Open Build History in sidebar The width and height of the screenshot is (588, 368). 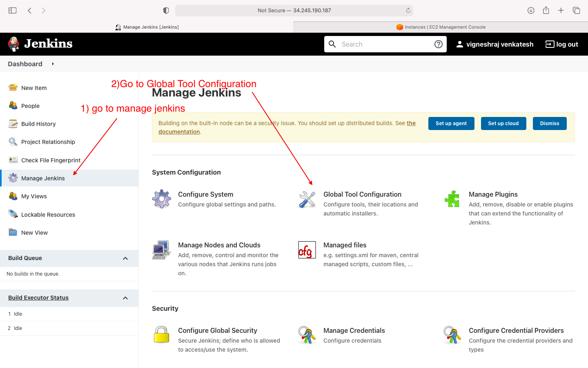point(38,123)
